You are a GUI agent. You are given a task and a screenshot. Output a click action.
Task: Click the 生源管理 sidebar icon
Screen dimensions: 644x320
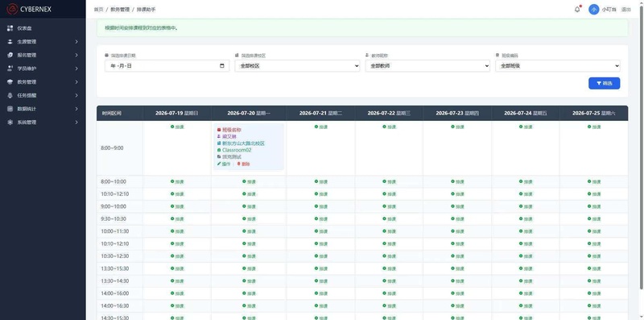[x=10, y=42]
